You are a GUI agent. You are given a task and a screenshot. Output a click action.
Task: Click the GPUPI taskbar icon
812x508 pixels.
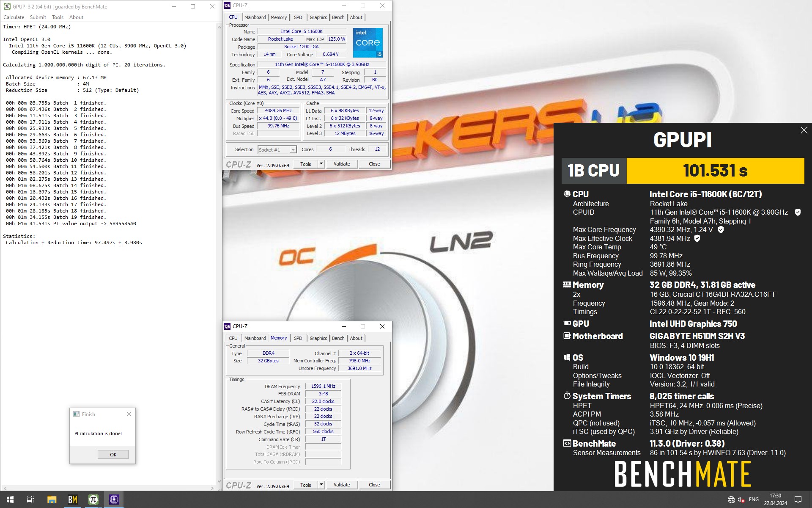[93, 500]
